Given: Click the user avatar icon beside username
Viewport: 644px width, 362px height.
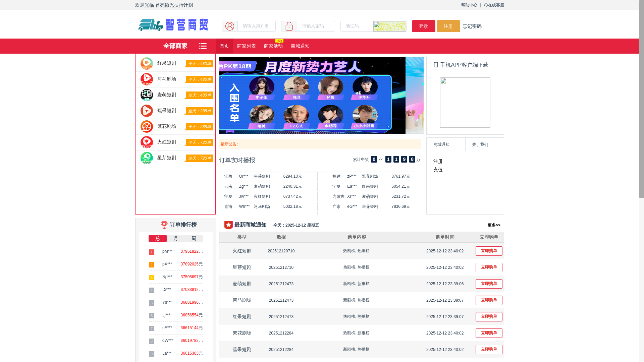Looking at the screenshot, I should pos(230,26).
